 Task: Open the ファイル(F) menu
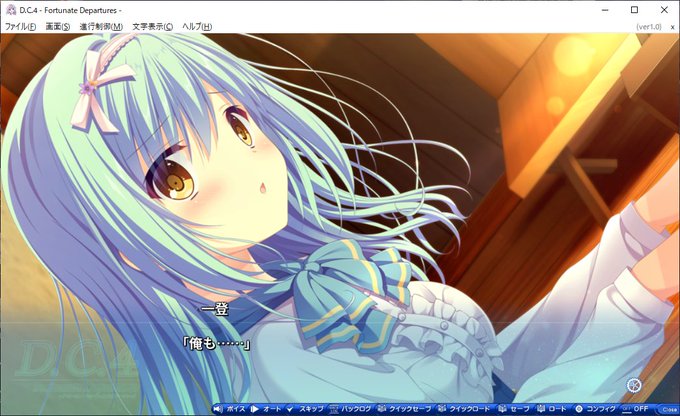pyautogui.click(x=20, y=27)
